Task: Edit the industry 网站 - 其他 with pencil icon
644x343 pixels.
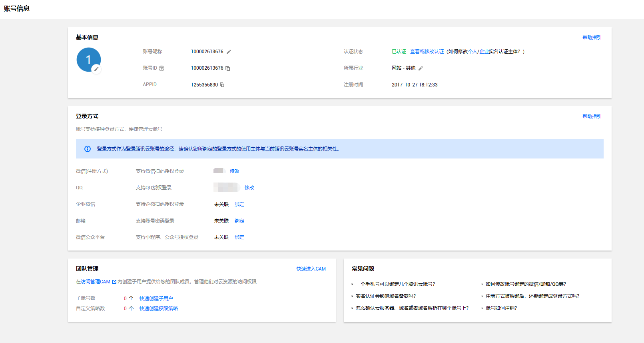Action: 421,68
